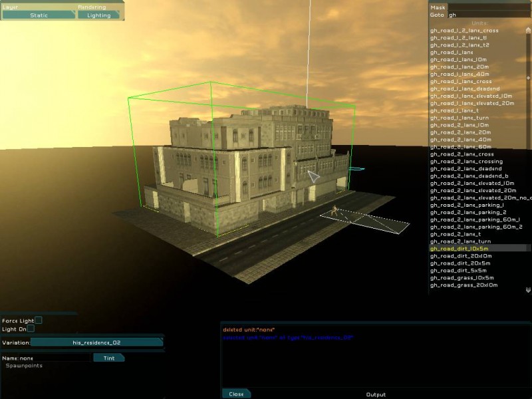
Task: Open the Layer dropdown set to Static
Action: tap(39, 15)
